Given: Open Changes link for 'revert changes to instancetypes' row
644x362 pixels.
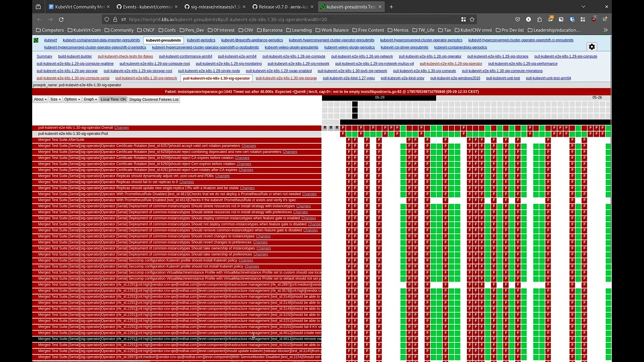Looking at the screenshot, I should point(263,236).
